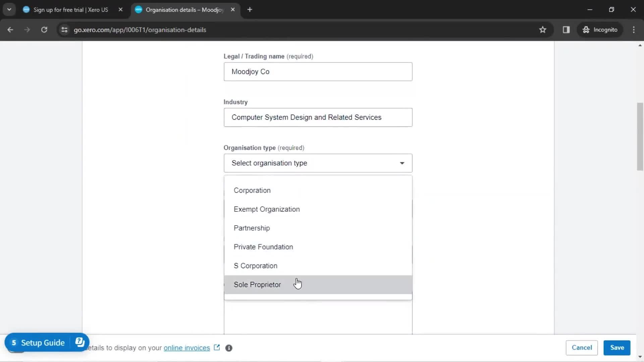
Task: Click the scrollbar down arrow
Action: [640, 357]
